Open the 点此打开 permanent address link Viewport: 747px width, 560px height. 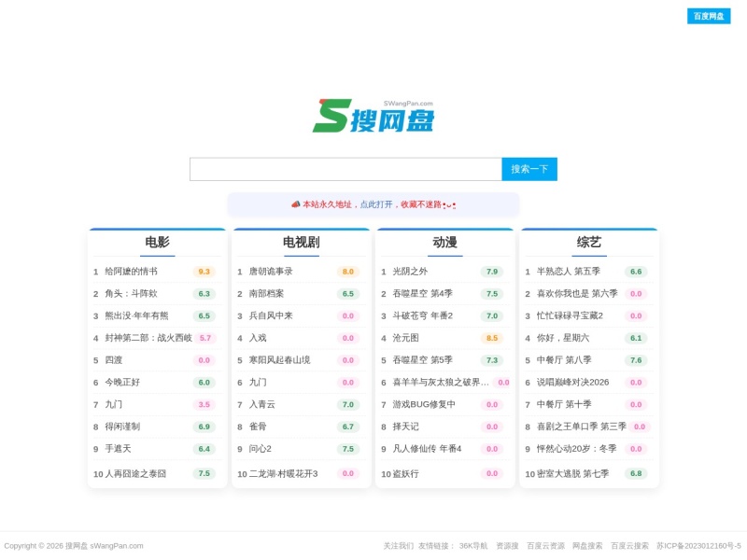[376, 204]
